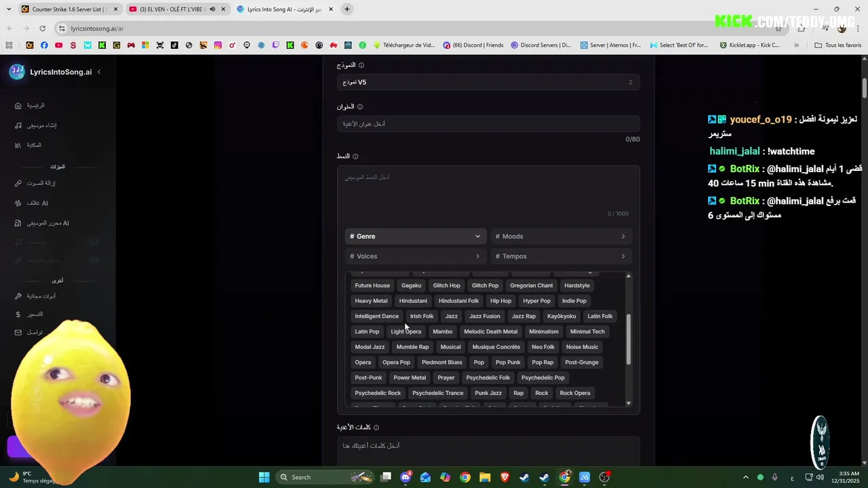
Task: Open Brave browser from the taskbar
Action: pyautogui.click(x=505, y=477)
